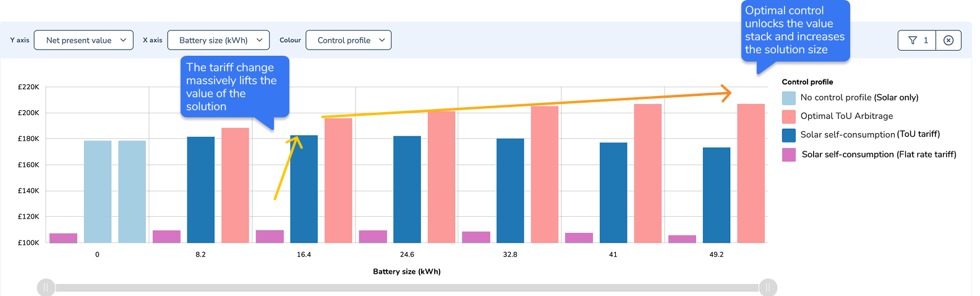Image resolution: width=980 pixels, height=296 pixels.
Task: Toggle Optimal ToU Arbitrage legend swatch
Action: [x=789, y=116]
